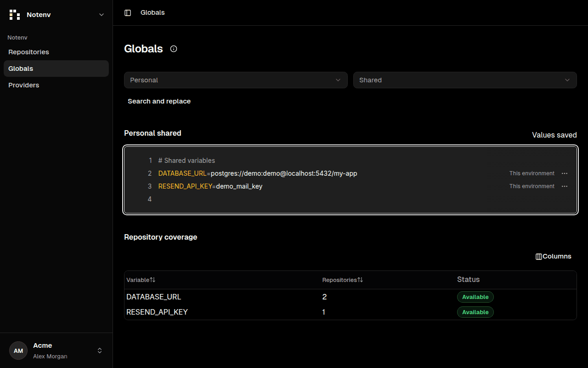Image resolution: width=588 pixels, height=368 pixels.
Task: Open the more options menu for RESEND_API_KEY
Action: [565, 186]
